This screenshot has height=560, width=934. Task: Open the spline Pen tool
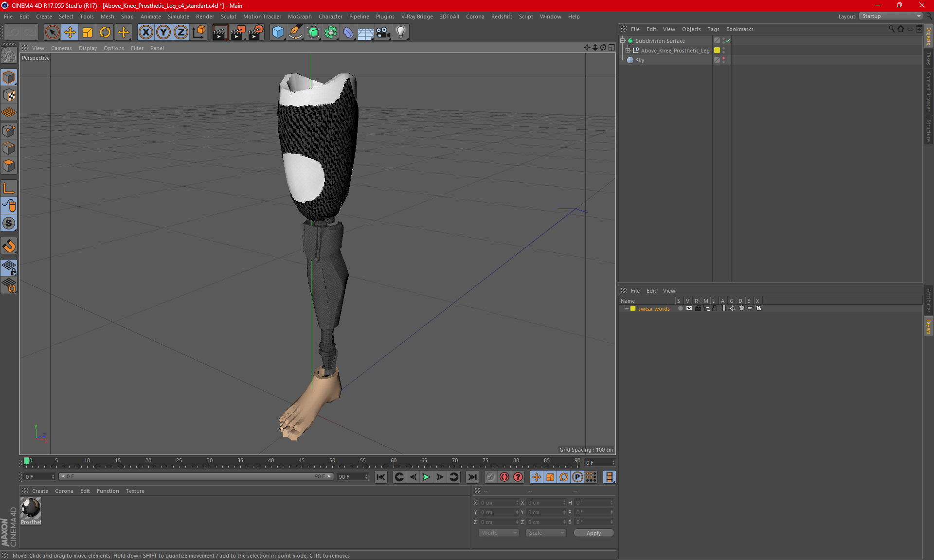[296, 32]
